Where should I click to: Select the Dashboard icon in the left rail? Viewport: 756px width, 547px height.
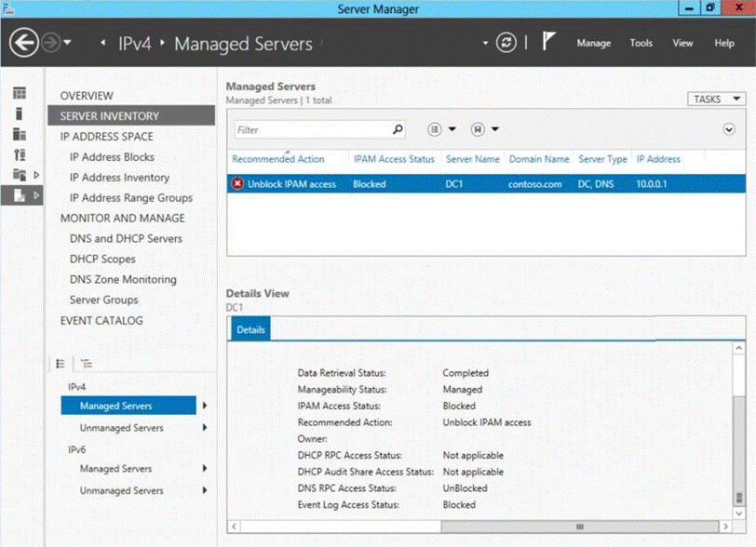19,94
